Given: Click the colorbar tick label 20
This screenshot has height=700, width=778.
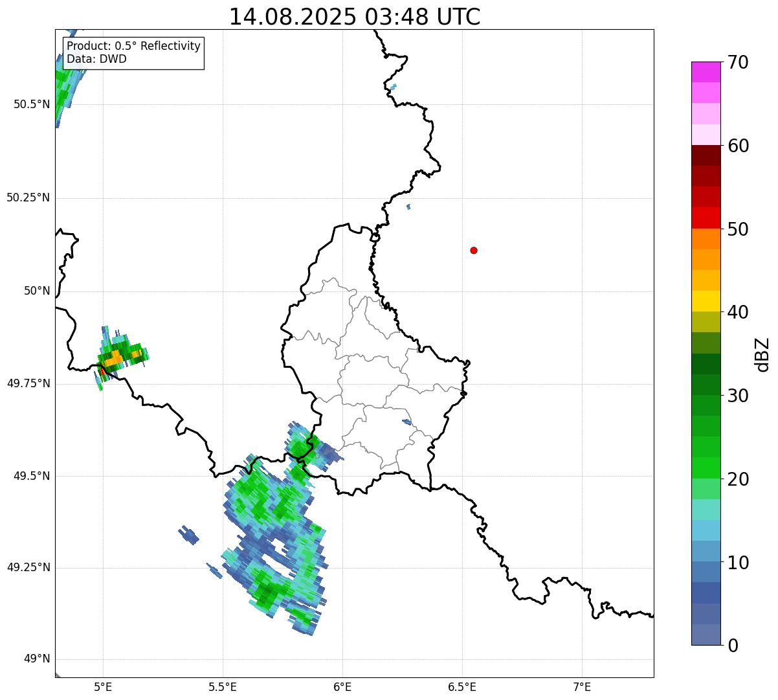Looking at the screenshot, I should [738, 479].
